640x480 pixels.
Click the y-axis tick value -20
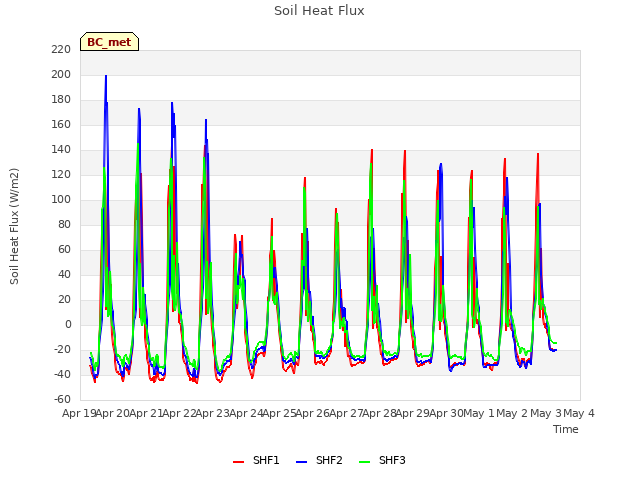62,349
